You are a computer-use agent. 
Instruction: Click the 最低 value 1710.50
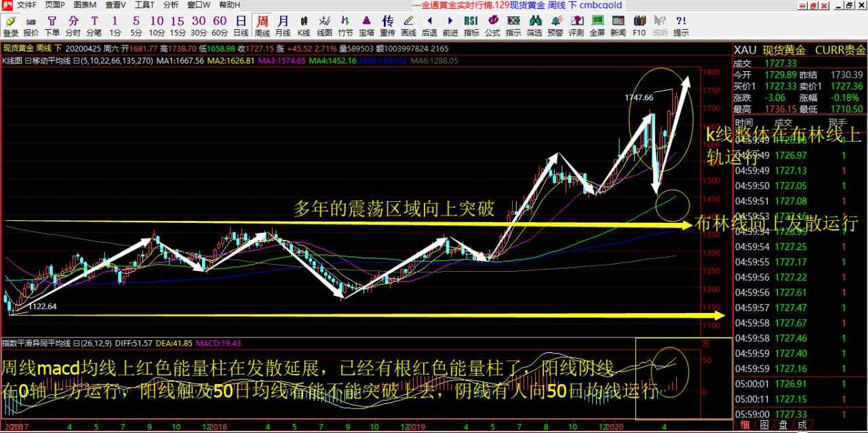click(846, 108)
